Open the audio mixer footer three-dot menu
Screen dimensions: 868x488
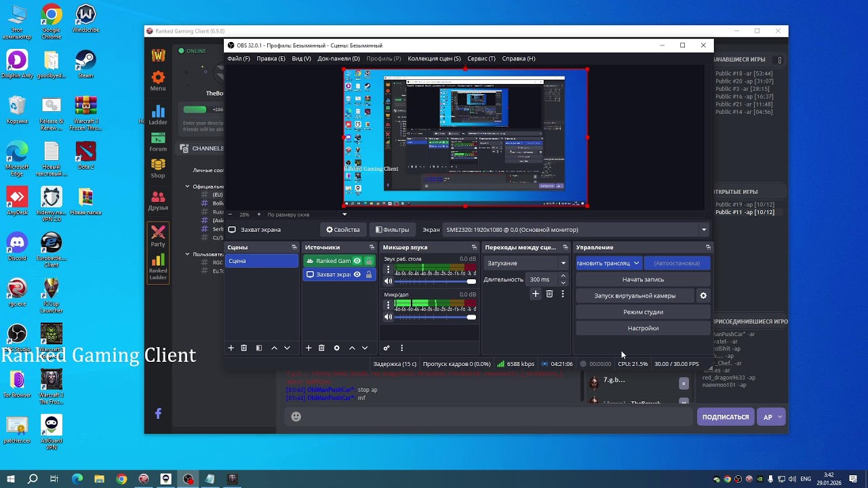pyautogui.click(x=401, y=348)
